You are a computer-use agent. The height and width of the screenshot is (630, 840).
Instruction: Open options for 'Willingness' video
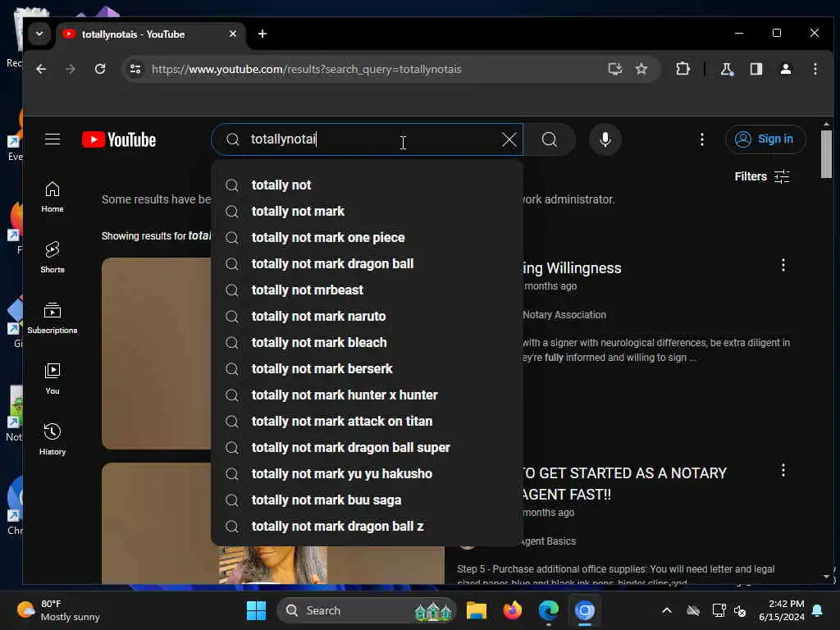point(783,265)
